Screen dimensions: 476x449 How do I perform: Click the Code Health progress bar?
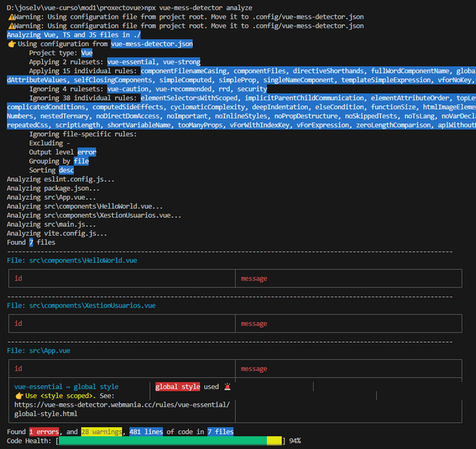170,441
